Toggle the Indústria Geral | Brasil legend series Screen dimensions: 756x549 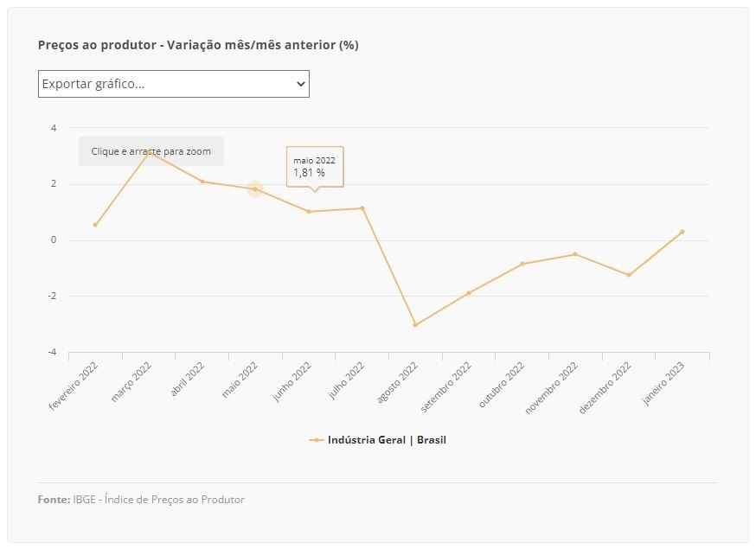[x=377, y=440]
